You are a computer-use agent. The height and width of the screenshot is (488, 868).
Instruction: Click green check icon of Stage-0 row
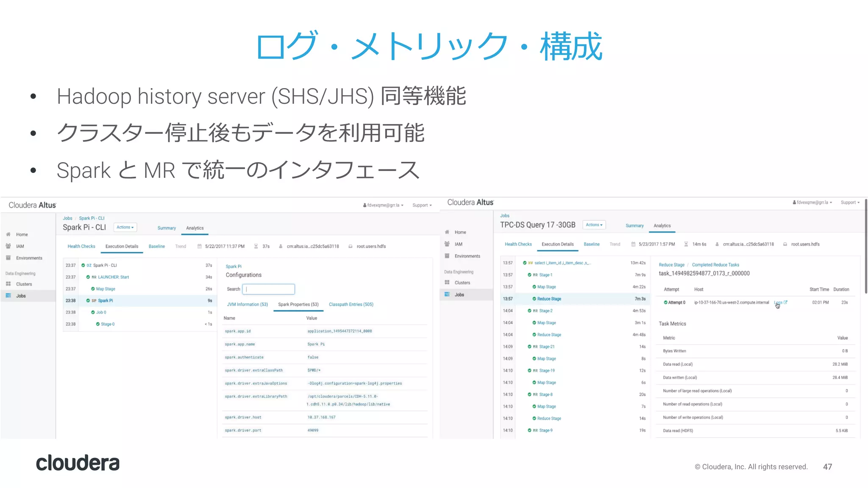(x=98, y=324)
